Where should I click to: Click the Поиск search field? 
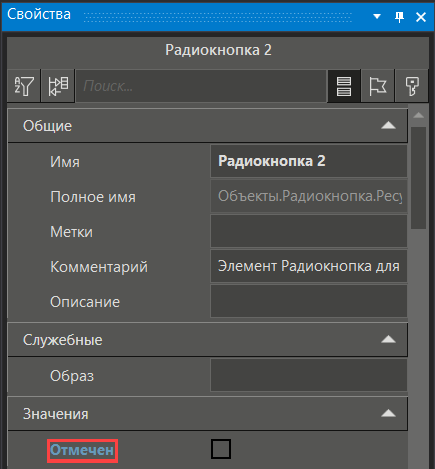coord(201,86)
